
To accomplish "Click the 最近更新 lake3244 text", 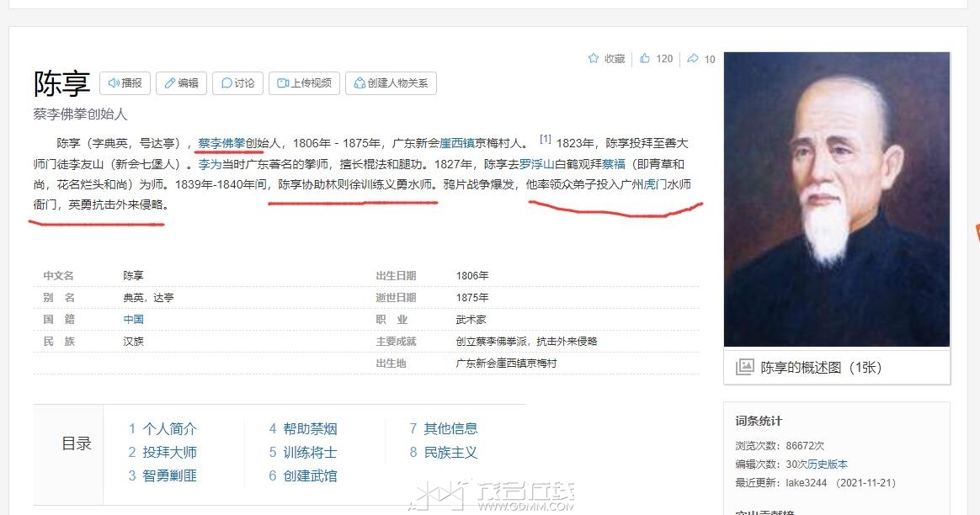I will (815, 483).
